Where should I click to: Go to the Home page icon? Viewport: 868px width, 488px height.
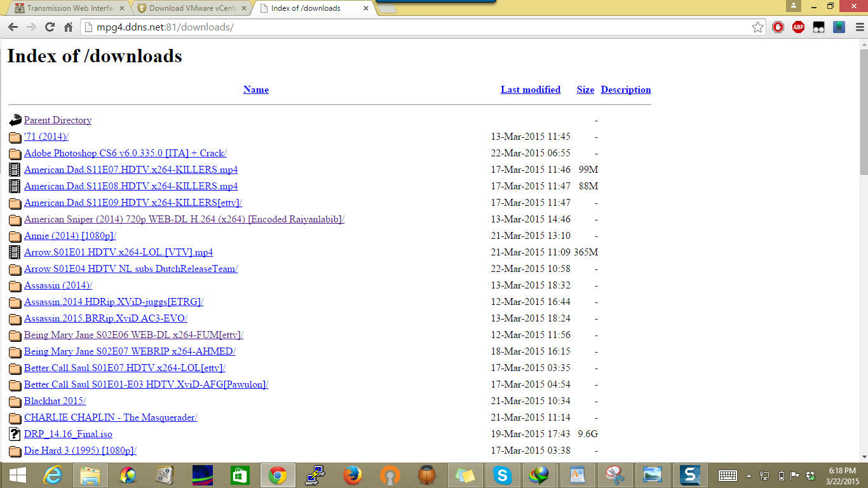[69, 27]
